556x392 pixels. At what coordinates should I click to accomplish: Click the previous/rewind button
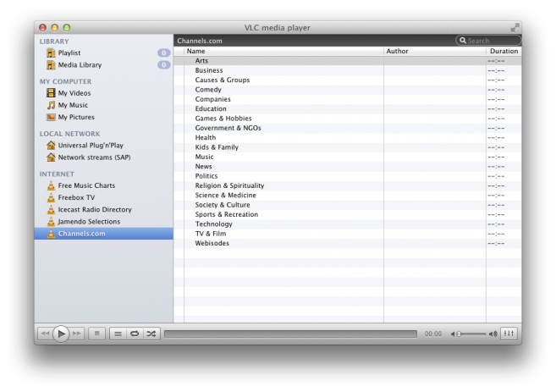pyautogui.click(x=45, y=334)
